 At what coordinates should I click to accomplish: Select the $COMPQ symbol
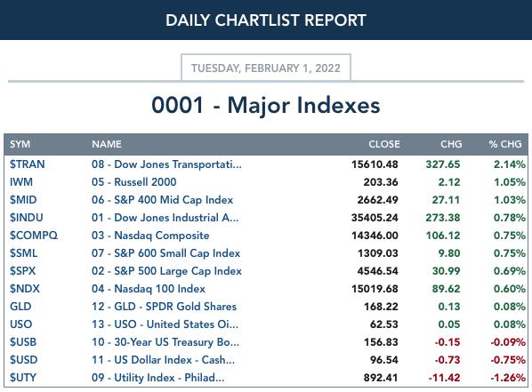pyautogui.click(x=34, y=236)
